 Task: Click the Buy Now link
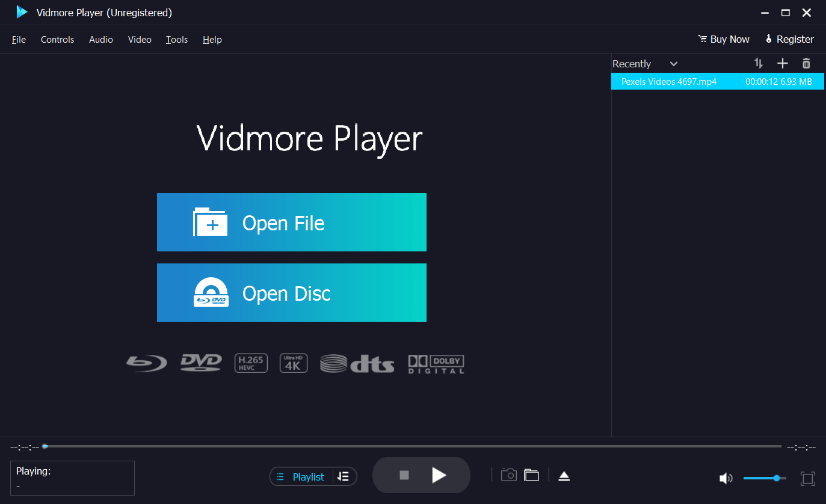(x=724, y=39)
